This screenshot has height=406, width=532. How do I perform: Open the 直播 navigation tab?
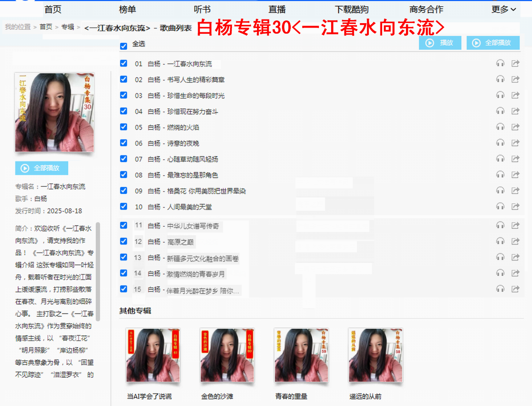277,9
